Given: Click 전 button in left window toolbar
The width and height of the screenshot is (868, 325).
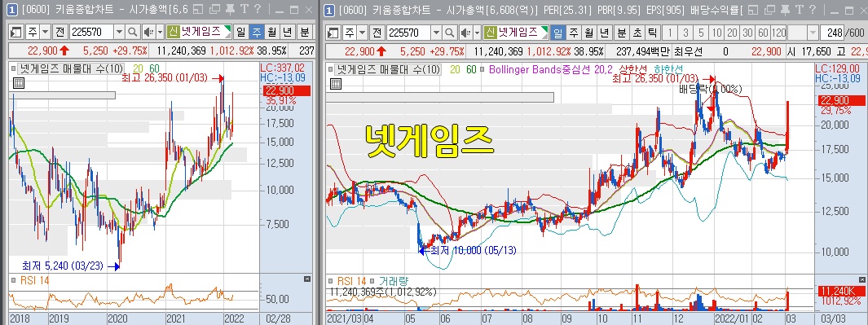Looking at the screenshot, I should point(59,32).
